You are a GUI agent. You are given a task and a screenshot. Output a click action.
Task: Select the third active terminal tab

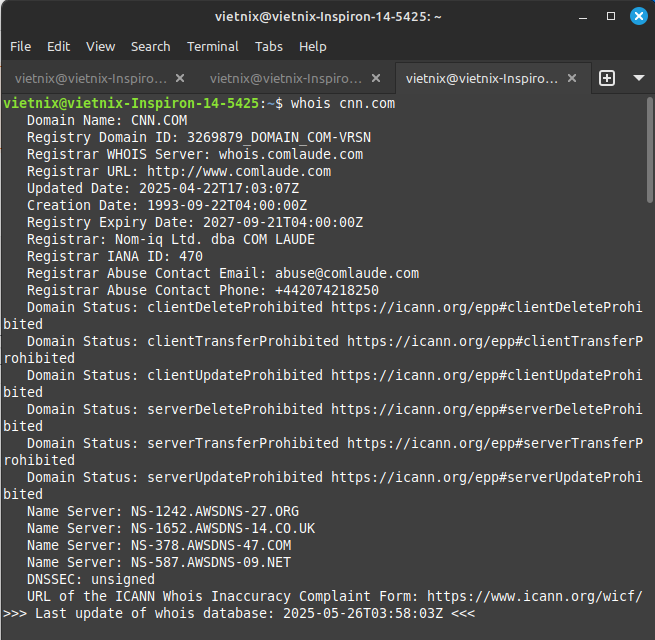click(482, 78)
